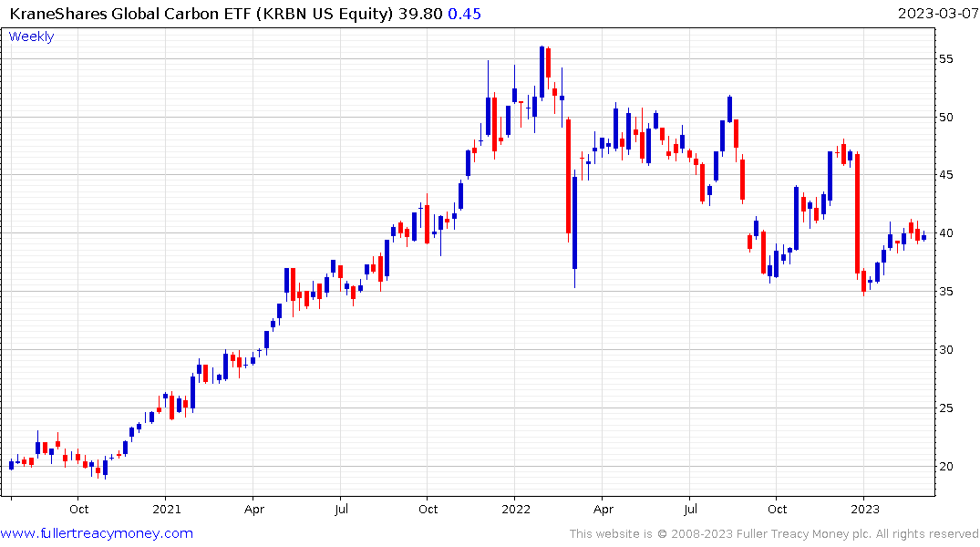Click the copyright notice text
Image resolution: width=980 pixels, height=547 pixels.
774,534
